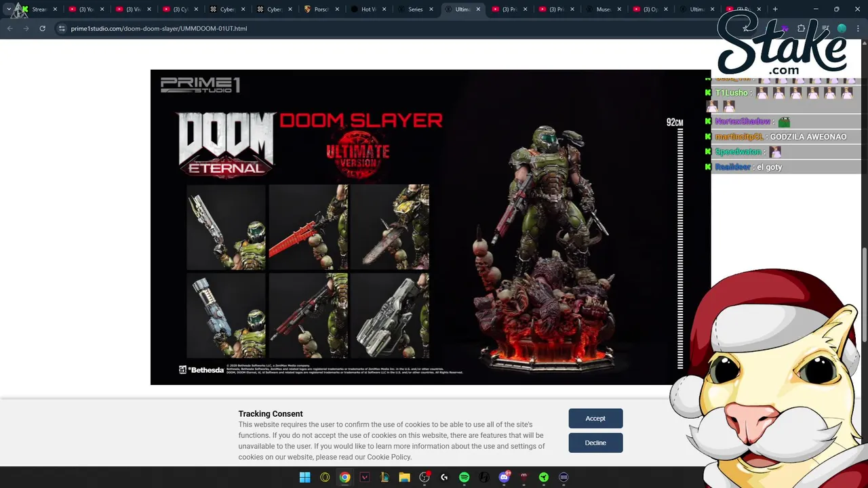
Task: Switch to the Stream tab
Action: point(39,9)
